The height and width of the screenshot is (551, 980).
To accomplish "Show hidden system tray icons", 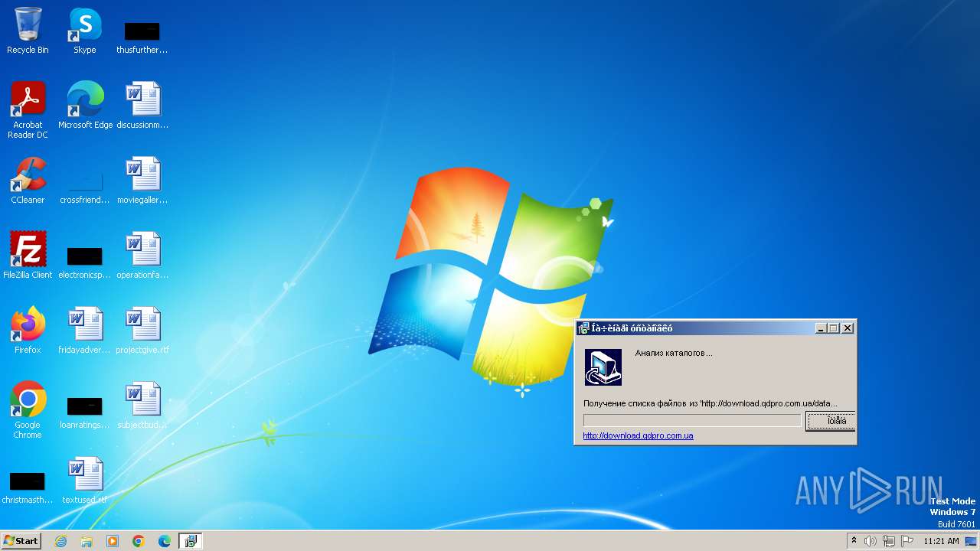I will 854,541.
